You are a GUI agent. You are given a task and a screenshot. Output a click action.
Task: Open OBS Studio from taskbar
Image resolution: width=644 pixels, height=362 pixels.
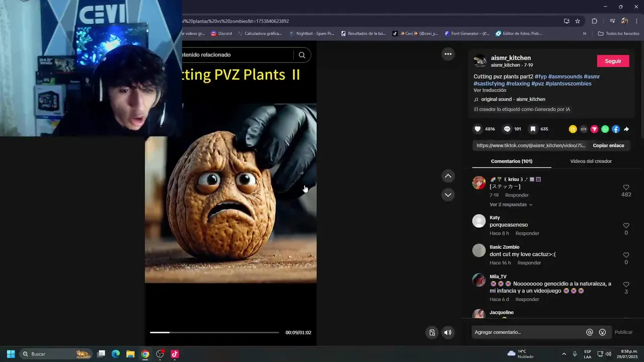[160, 354]
